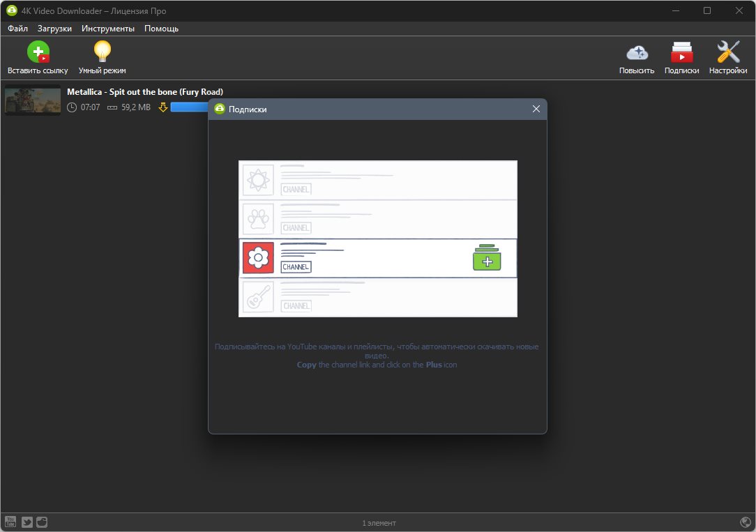
Task: Open the Инструменты menu
Action: pos(108,29)
